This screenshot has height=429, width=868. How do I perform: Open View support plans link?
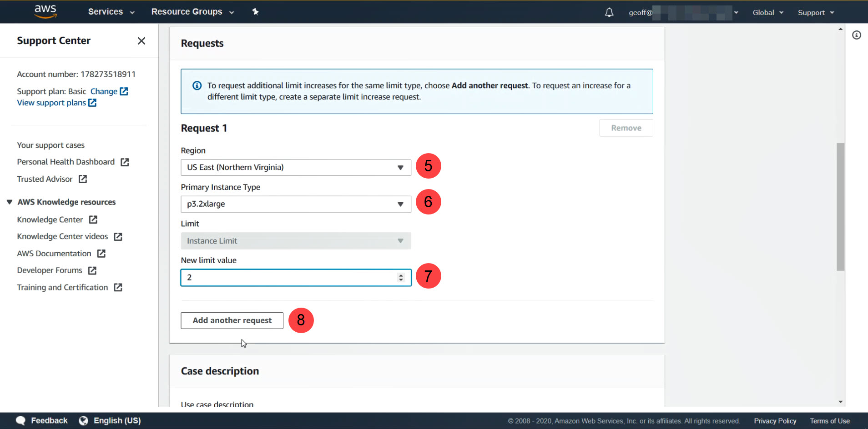(51, 103)
